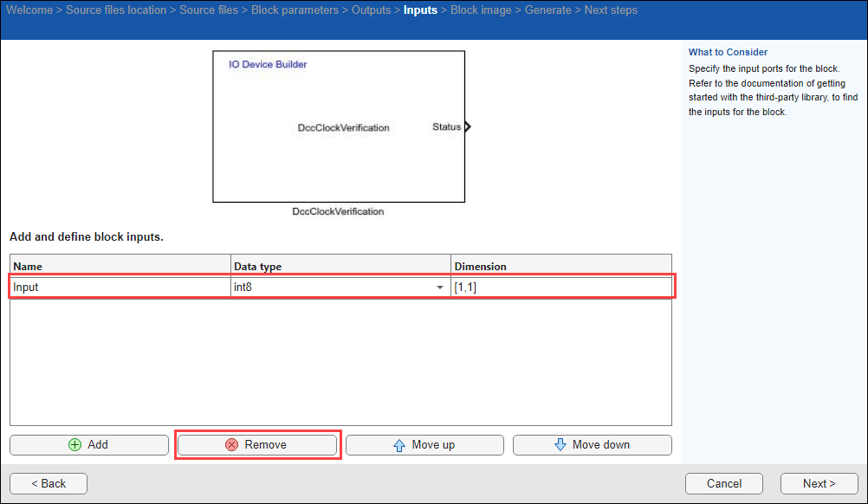Select the Name cell containing Input
Image resolution: width=868 pixels, height=504 pixels.
(120, 288)
